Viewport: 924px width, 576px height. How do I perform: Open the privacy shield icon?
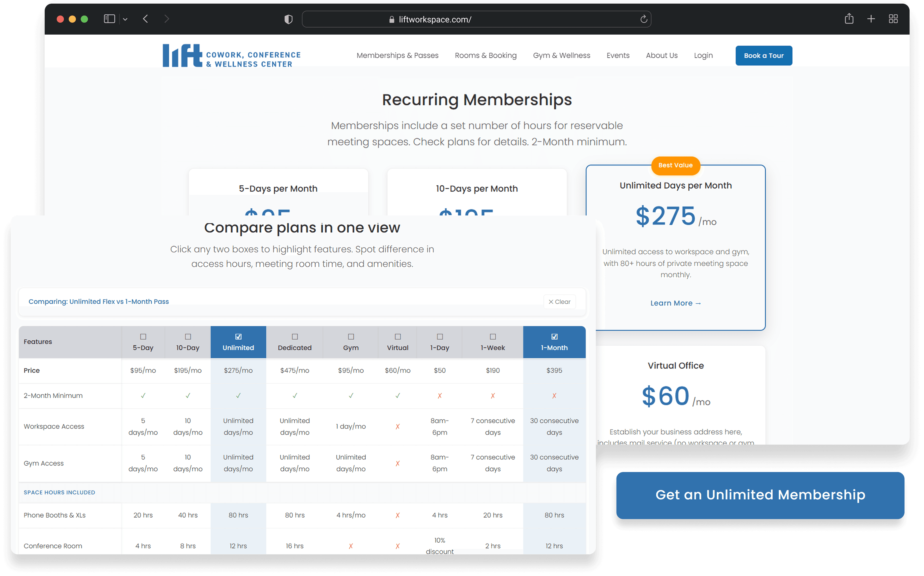point(289,19)
